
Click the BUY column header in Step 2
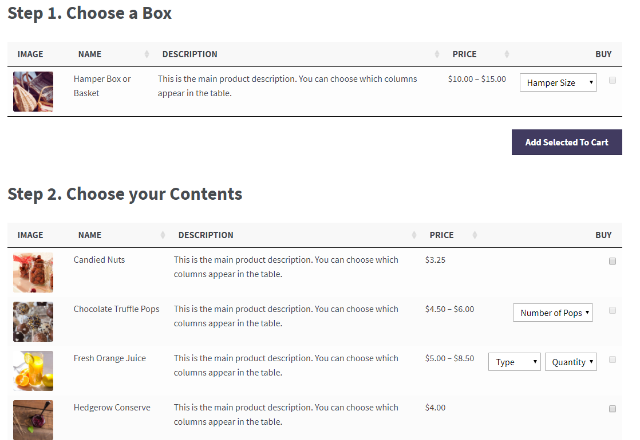tap(603, 235)
